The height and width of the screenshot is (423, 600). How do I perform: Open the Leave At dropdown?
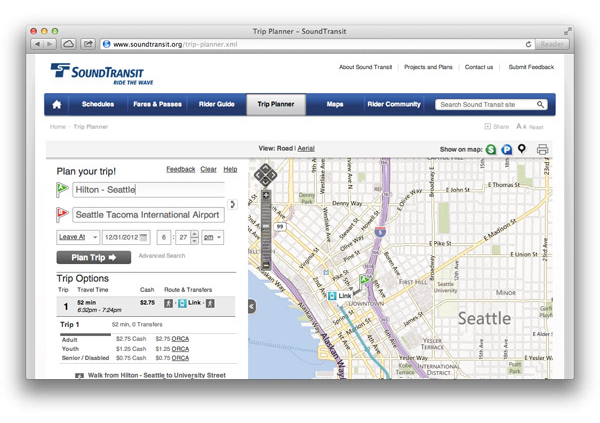(x=78, y=237)
